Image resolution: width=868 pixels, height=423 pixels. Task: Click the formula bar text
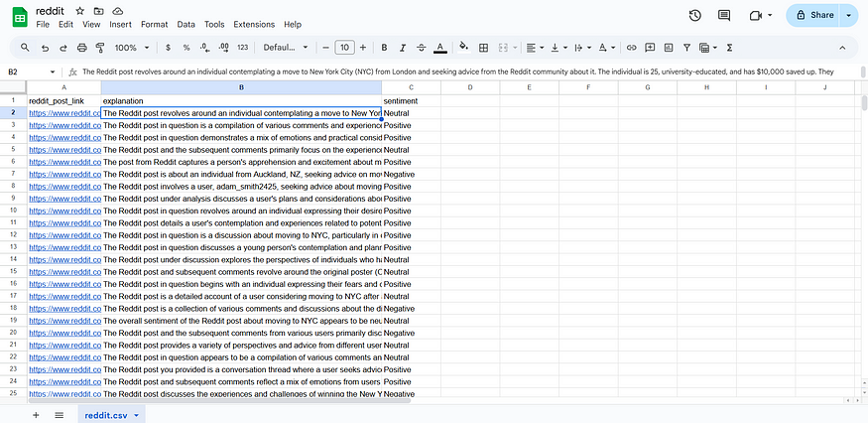[457, 71]
